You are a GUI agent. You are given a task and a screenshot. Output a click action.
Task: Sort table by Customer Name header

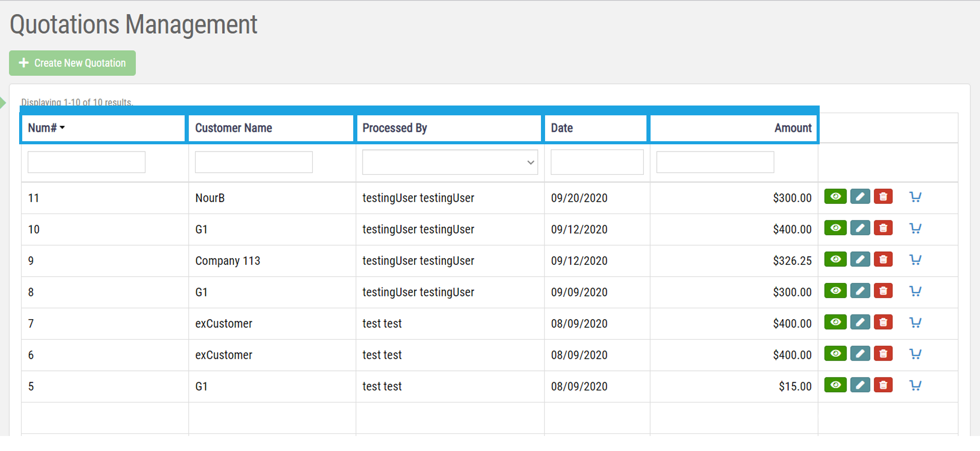click(x=233, y=128)
